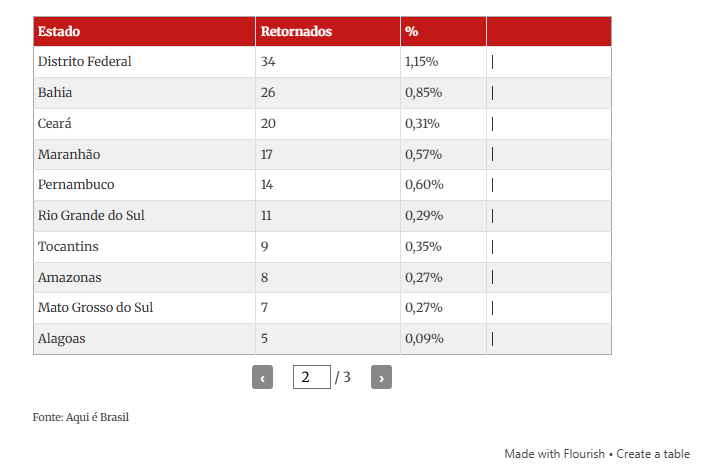Select the Bahia state cell
Image resolution: width=703 pixels, height=473 pixels.
pyautogui.click(x=56, y=93)
